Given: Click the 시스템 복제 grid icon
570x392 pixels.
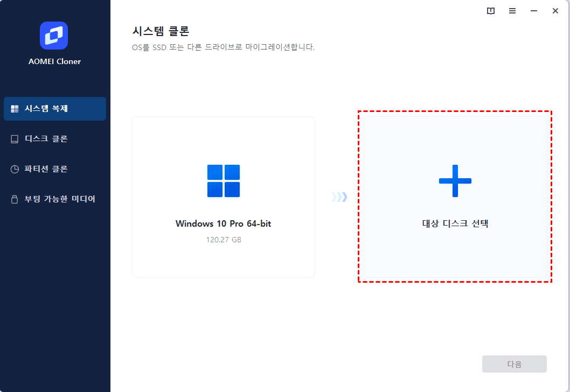Looking at the screenshot, I should tap(15, 109).
